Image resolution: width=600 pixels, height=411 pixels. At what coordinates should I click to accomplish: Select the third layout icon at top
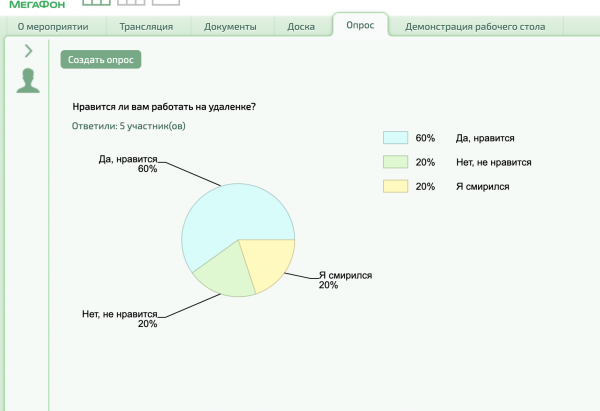point(165,3)
